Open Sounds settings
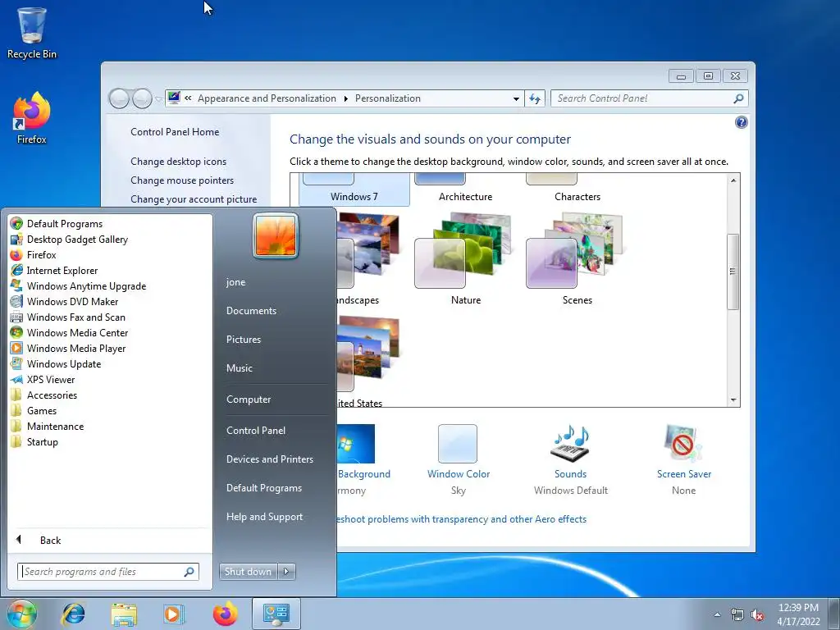This screenshot has width=840, height=630. click(571, 459)
